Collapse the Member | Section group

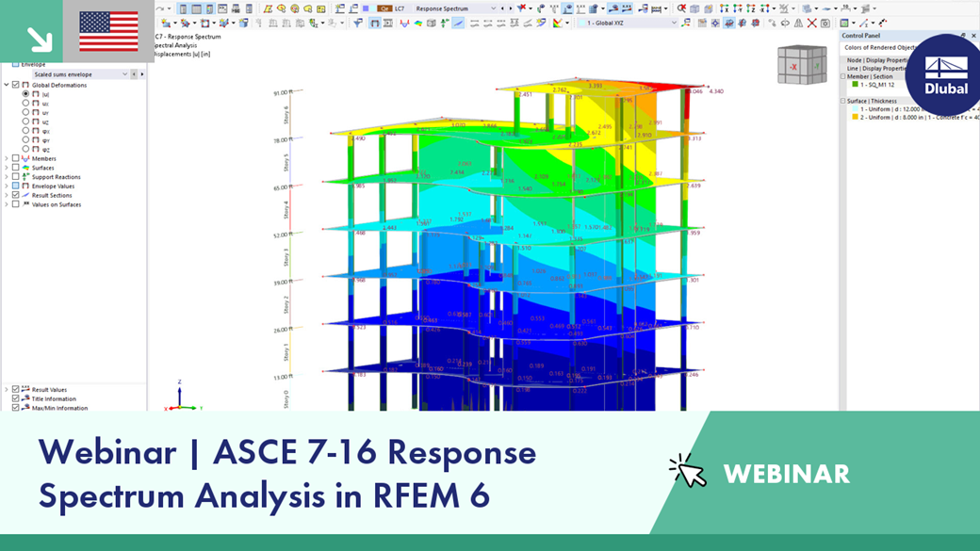(843, 76)
